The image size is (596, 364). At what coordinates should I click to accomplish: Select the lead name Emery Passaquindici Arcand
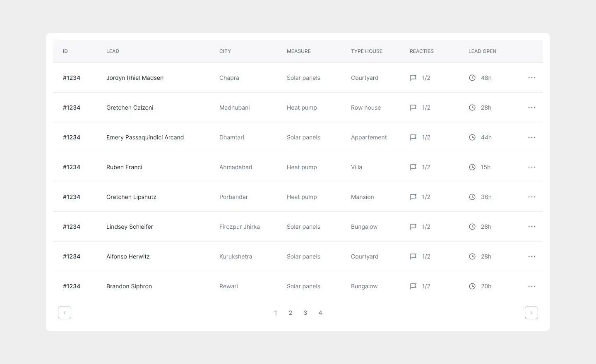click(145, 137)
